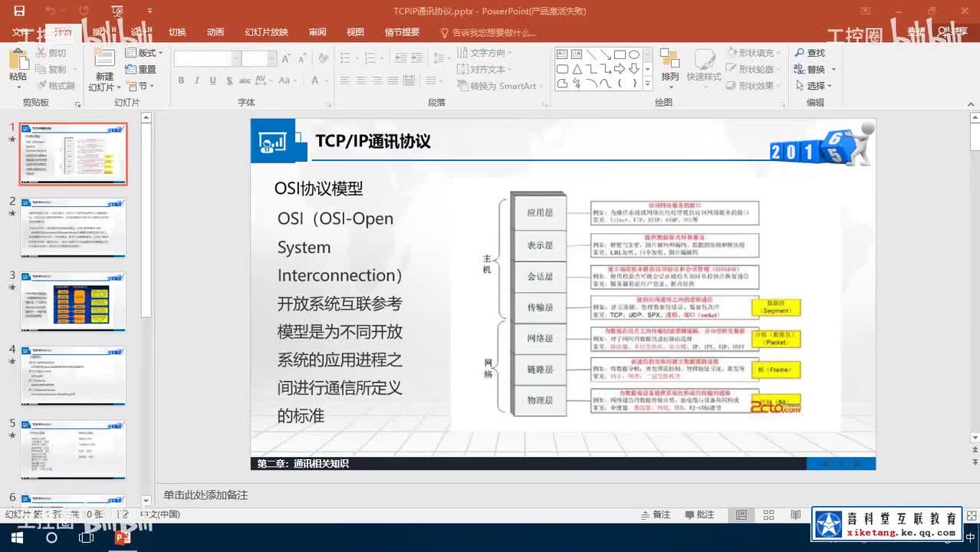980x552 pixels.
Task: Click the Cut (剪切) button
Action: 51,53
